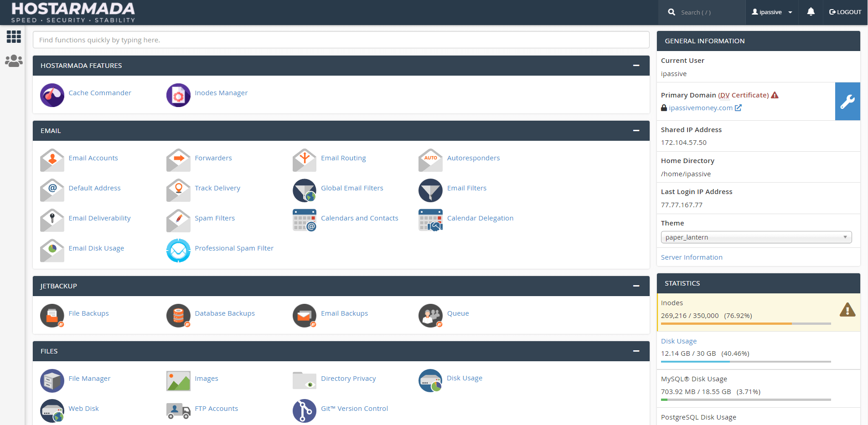Click the Professional Spam Filter icon

[178, 250]
